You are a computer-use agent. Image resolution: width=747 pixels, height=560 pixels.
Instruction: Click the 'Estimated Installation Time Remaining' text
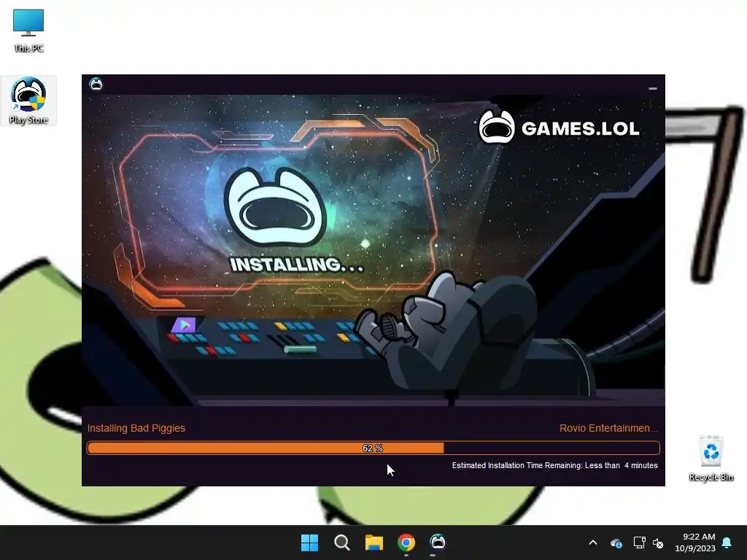click(x=554, y=465)
